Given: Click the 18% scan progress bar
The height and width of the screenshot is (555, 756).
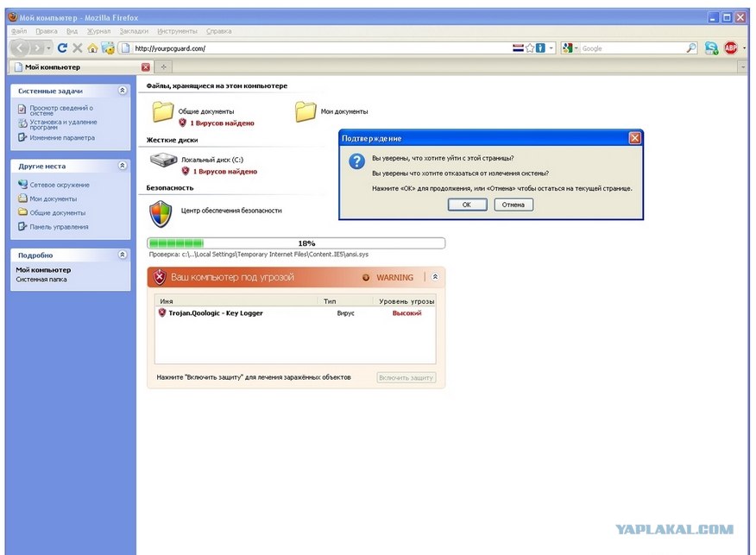Looking at the screenshot, I should 296,243.
